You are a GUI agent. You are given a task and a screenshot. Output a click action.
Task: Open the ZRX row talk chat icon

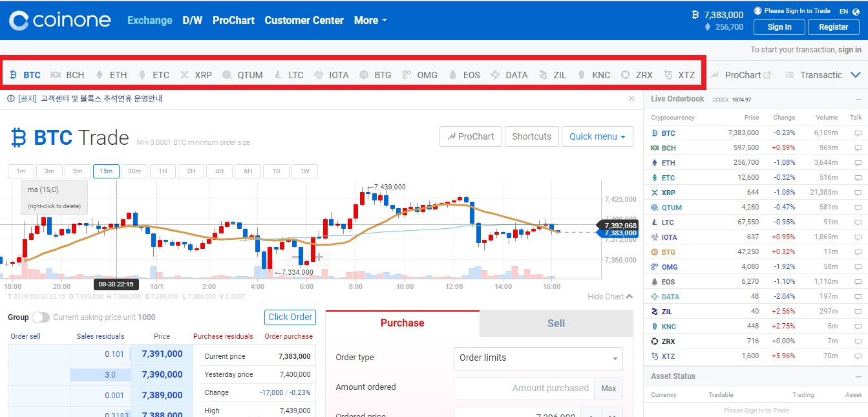click(858, 341)
